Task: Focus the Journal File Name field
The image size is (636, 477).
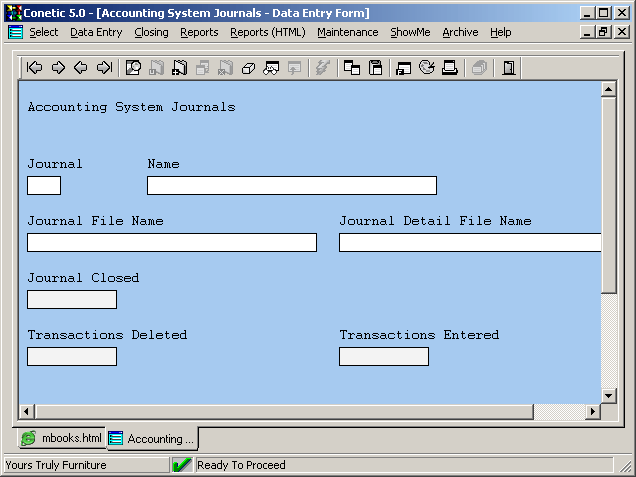Action: click(171, 242)
